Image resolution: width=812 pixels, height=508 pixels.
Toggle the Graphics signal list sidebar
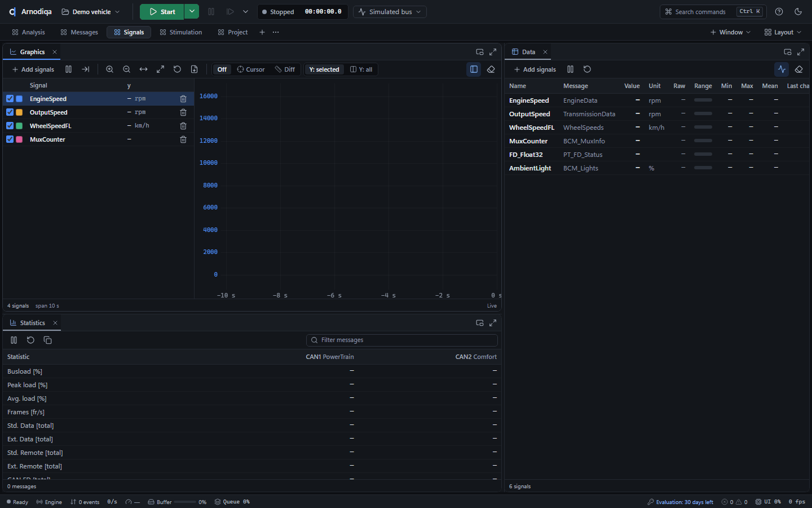tap(474, 69)
